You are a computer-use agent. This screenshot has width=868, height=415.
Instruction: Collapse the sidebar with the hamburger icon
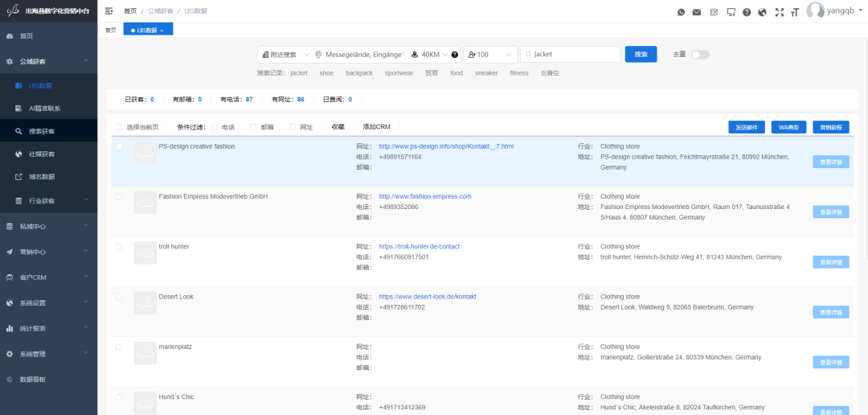(x=108, y=11)
